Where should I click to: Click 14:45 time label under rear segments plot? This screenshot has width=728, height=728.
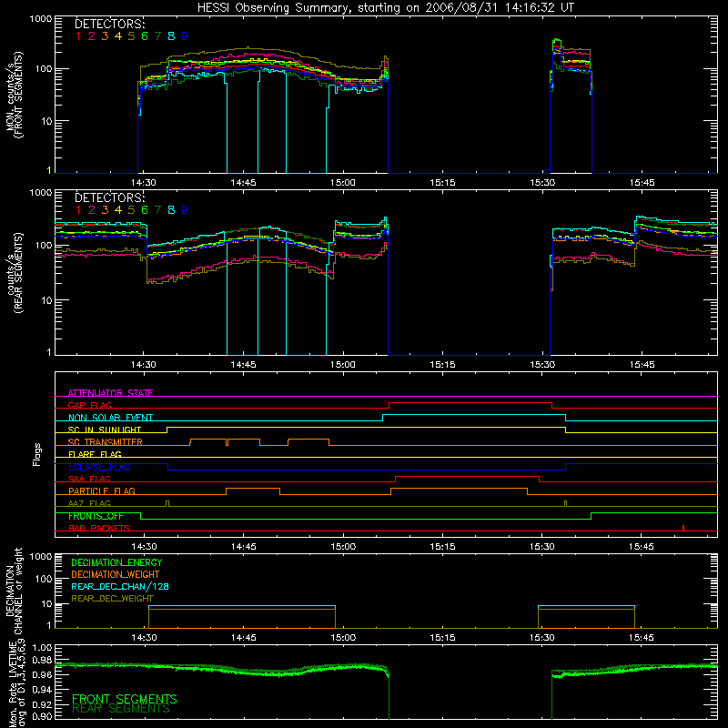coord(243,365)
